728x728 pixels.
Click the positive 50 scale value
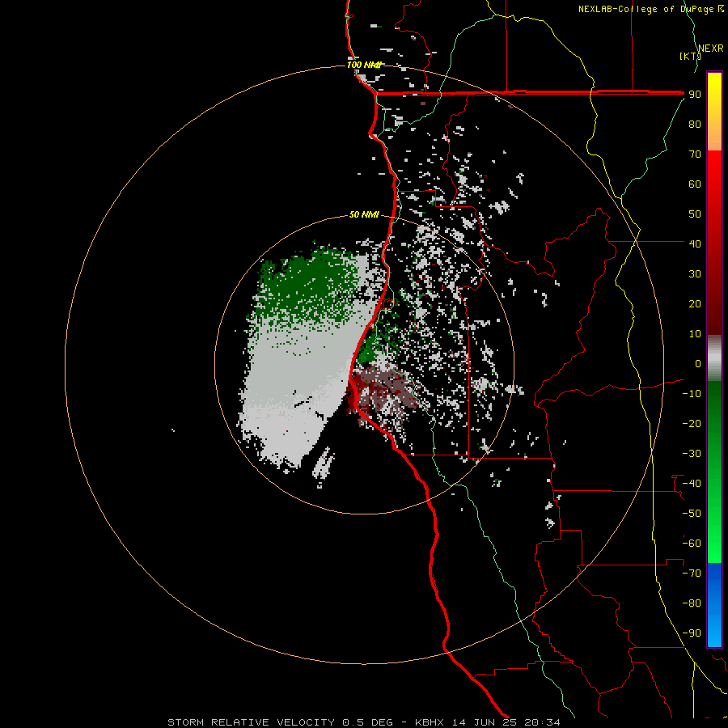[695, 214]
